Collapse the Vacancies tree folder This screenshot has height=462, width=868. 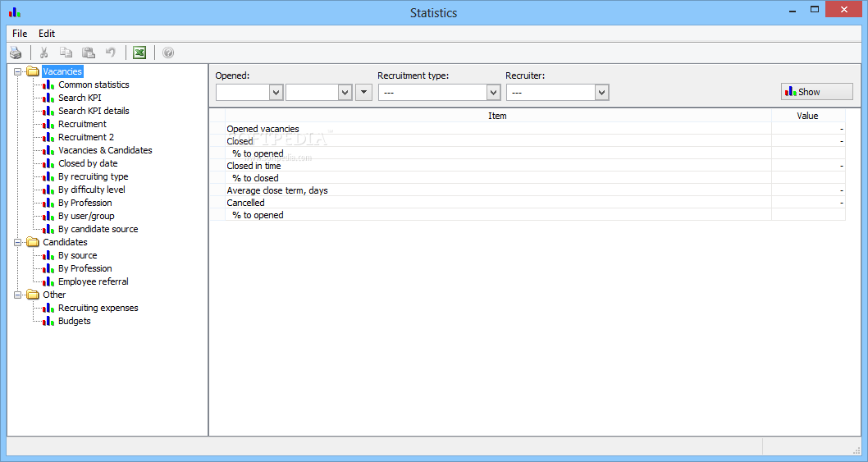[18, 71]
